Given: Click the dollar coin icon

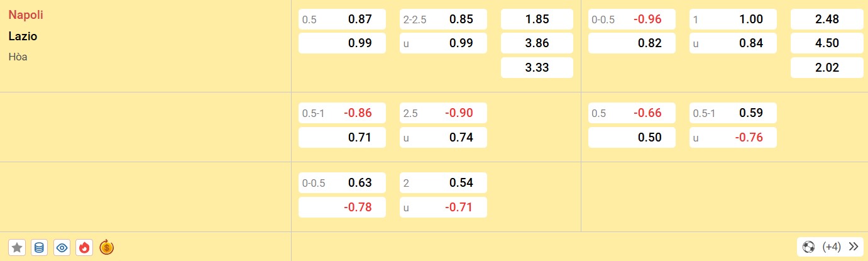Looking at the screenshot, I should click(x=106, y=247).
